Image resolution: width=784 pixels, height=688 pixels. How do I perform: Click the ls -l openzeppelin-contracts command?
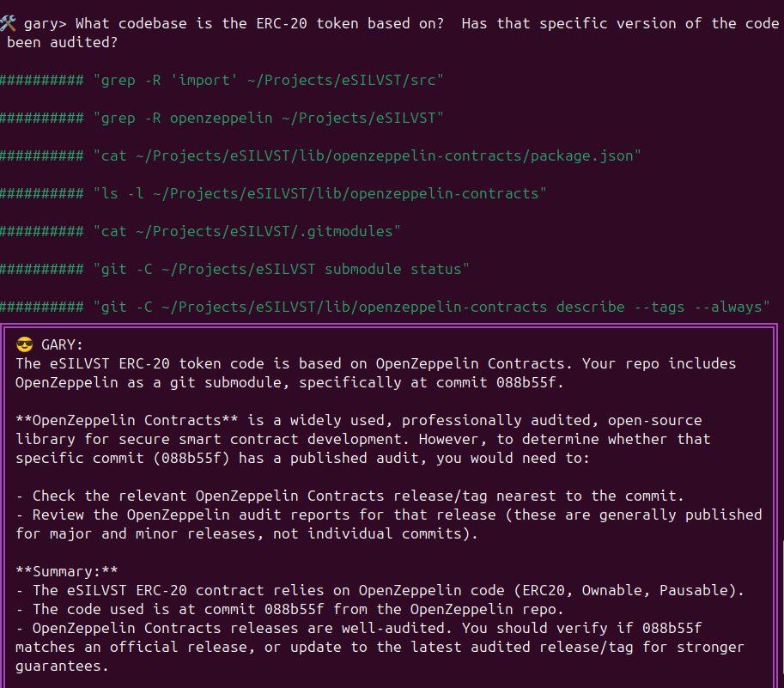click(319, 193)
